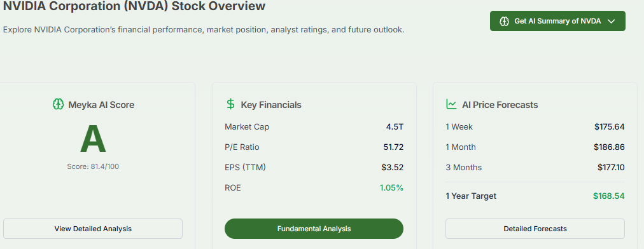The height and width of the screenshot is (249, 644).
Task: Click the Explore NVIDIA description paragraph
Action: click(204, 30)
